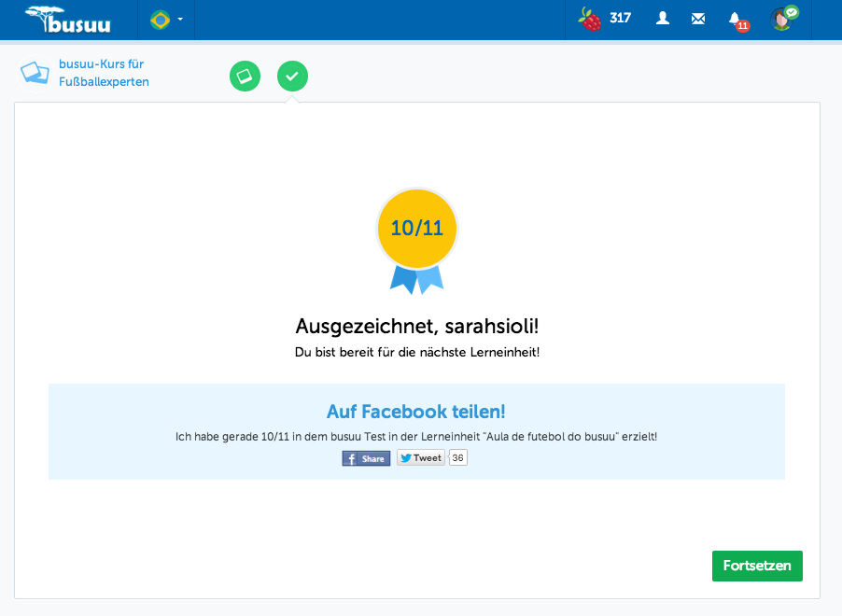Open notifications bell with 11 badge
This screenshot has width=842, height=616.
click(738, 21)
